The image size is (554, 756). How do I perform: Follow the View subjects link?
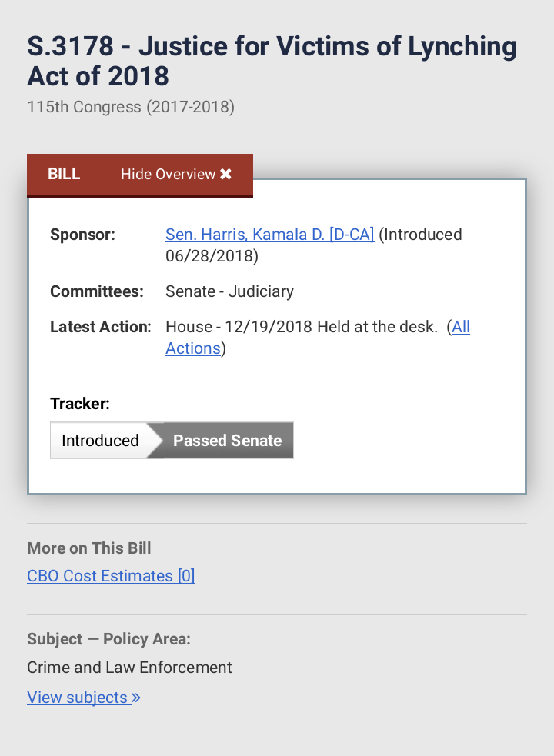click(x=77, y=698)
